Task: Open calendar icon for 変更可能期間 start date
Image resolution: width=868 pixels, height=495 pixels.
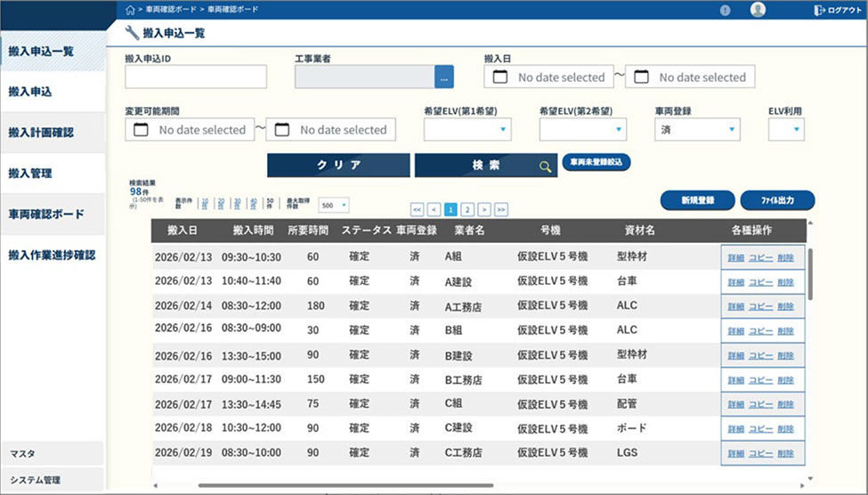Action: click(x=142, y=130)
